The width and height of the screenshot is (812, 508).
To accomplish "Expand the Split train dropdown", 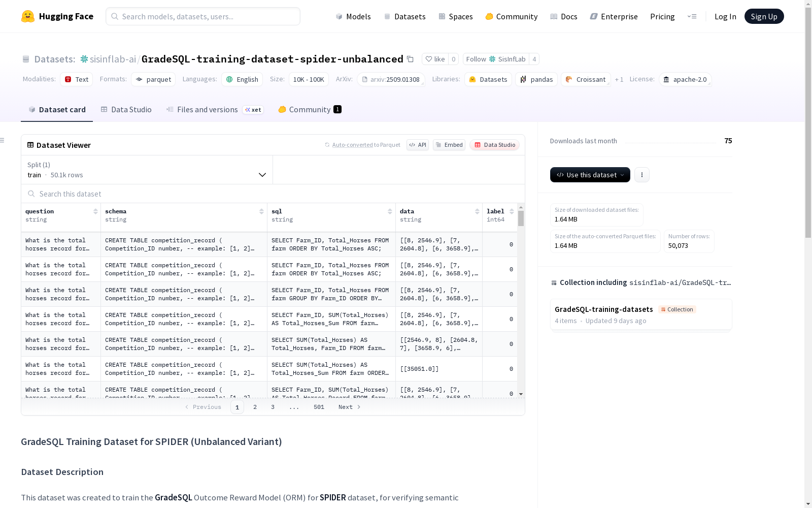I will pos(147,170).
